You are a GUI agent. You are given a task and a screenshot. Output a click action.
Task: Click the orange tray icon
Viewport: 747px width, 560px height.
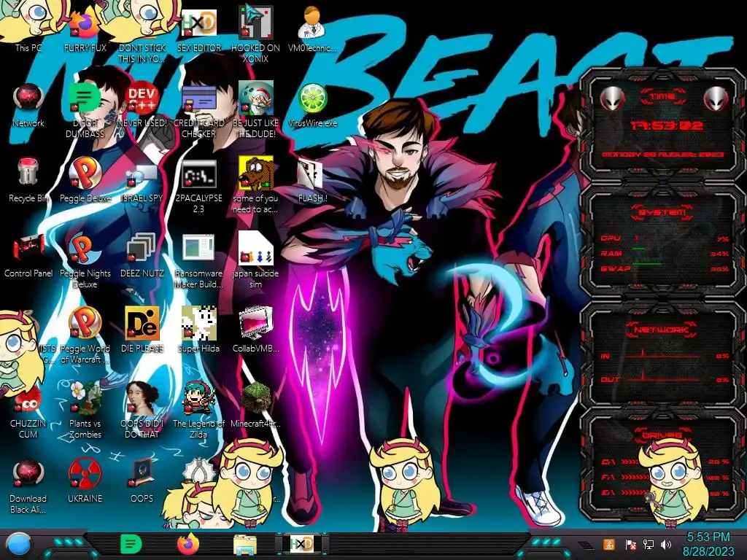click(x=609, y=544)
